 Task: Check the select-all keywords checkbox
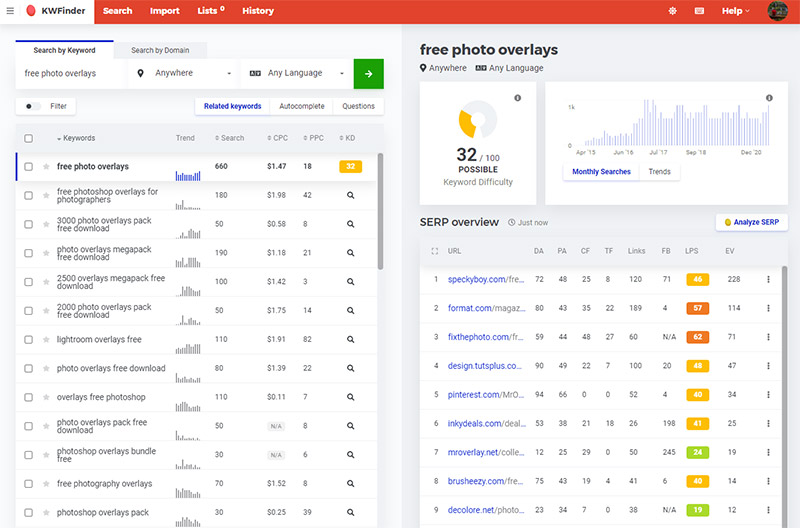click(x=29, y=138)
